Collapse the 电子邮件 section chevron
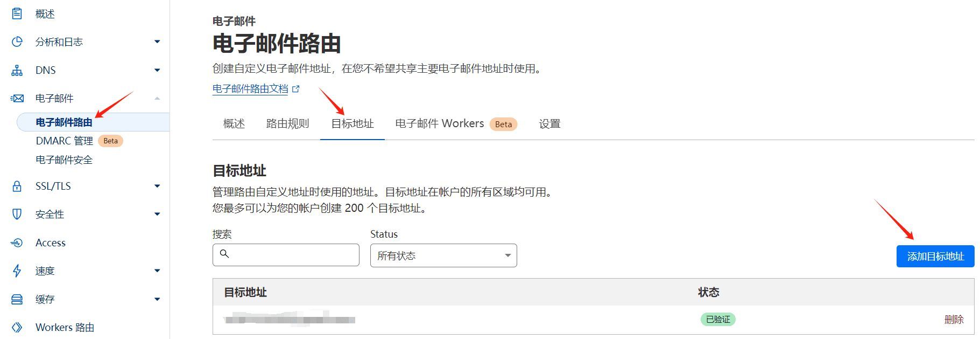 click(x=157, y=98)
